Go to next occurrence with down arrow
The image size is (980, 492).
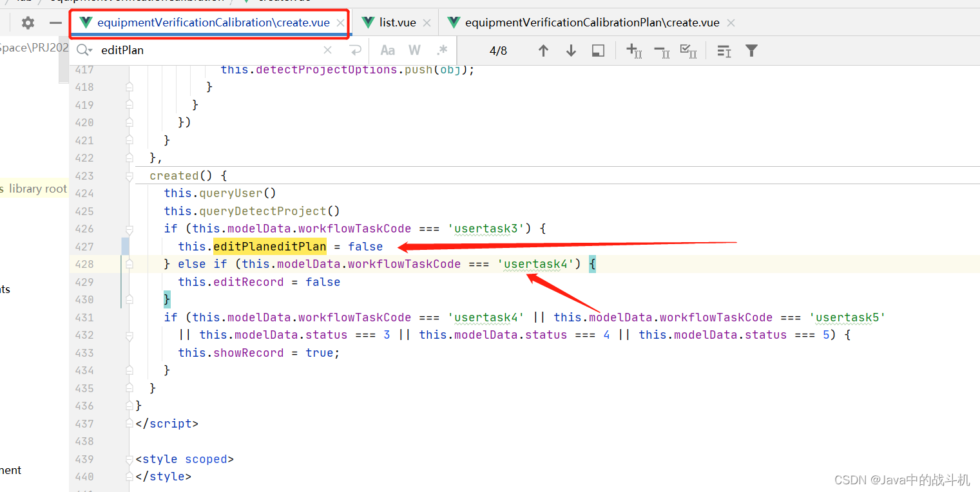click(571, 51)
